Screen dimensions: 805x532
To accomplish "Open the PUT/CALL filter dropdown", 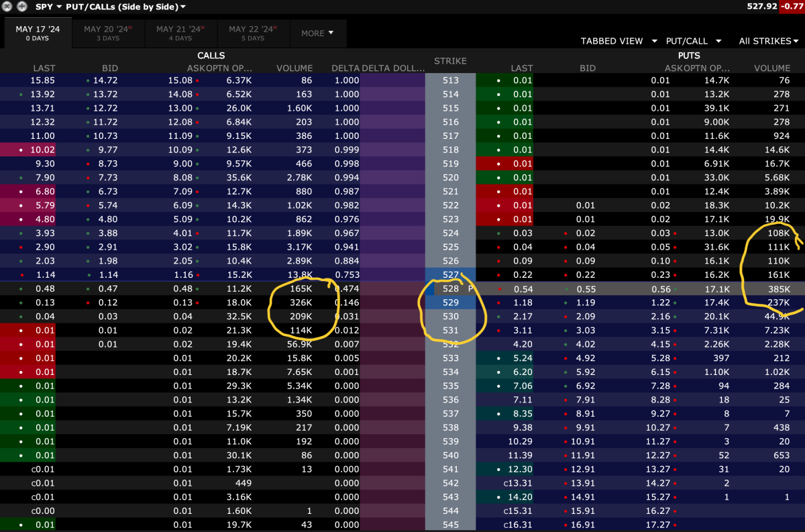I will tap(694, 41).
